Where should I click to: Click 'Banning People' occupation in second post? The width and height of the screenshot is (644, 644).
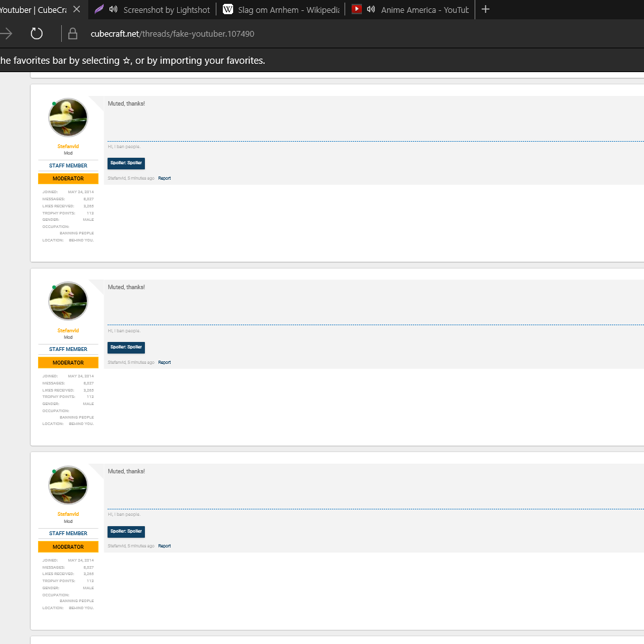[x=77, y=417]
